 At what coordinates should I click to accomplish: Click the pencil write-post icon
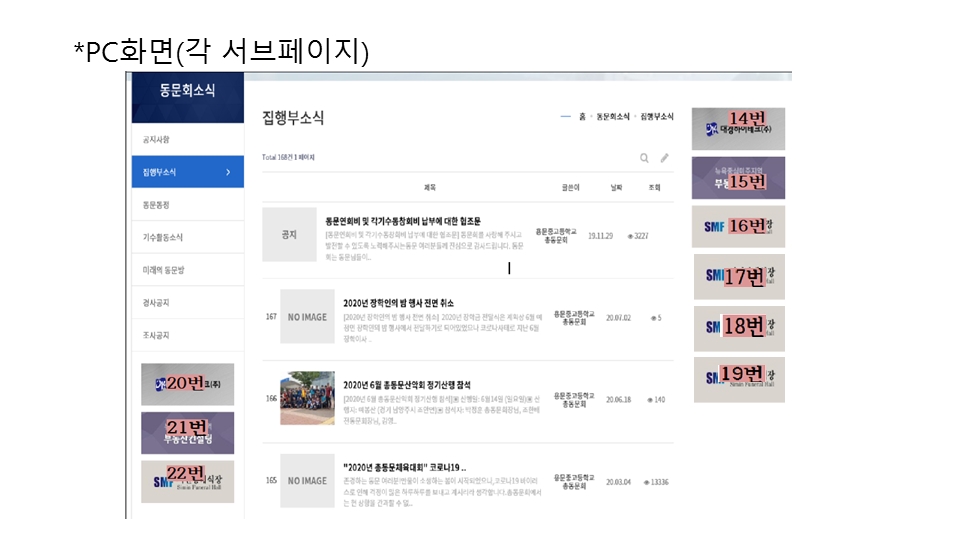point(664,158)
